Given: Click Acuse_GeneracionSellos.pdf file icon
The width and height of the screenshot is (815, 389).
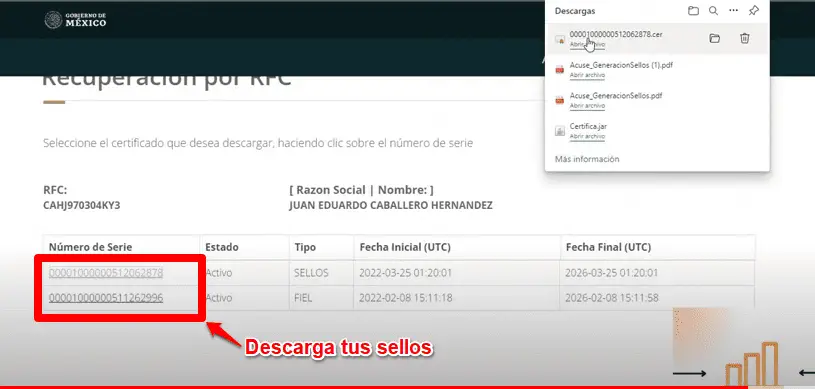Looking at the screenshot, I should 560,100.
